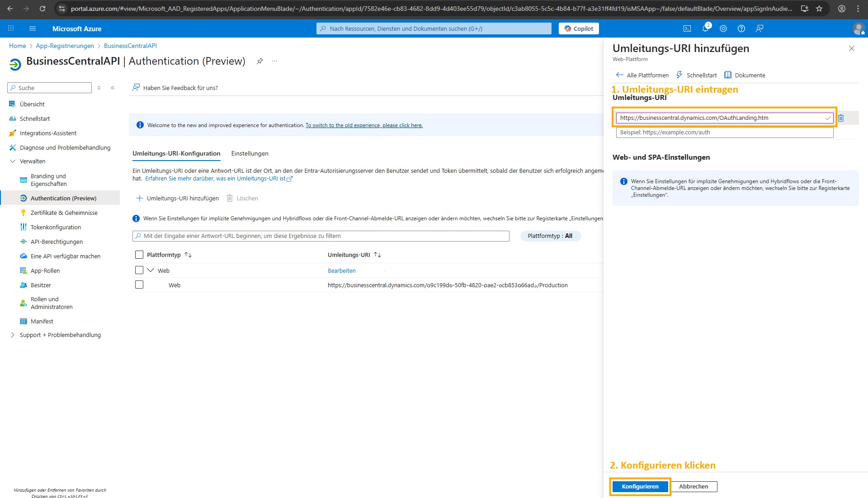Open the hamburger portal menu
This screenshot has width=868, height=498.
pyautogui.click(x=33, y=28)
